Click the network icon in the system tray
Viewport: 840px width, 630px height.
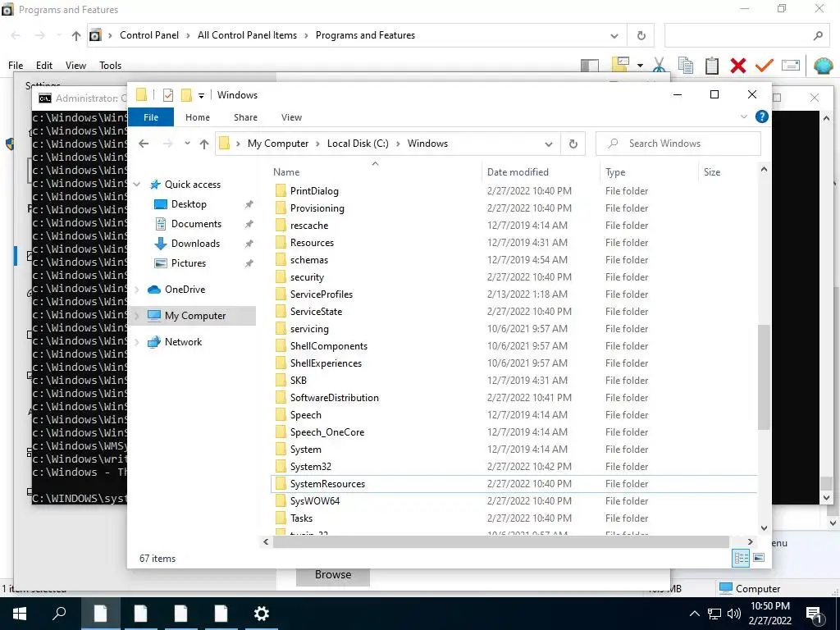[x=714, y=614]
